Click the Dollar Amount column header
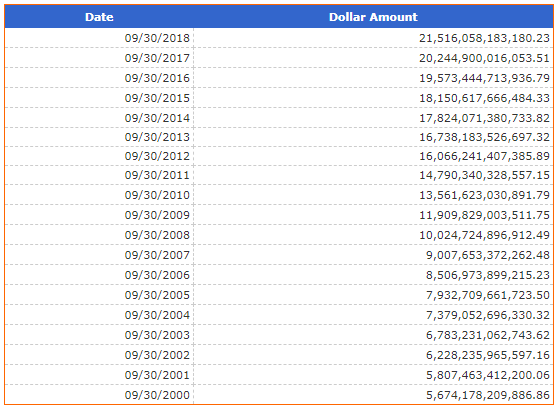This screenshot has height=411, width=559. click(x=373, y=17)
